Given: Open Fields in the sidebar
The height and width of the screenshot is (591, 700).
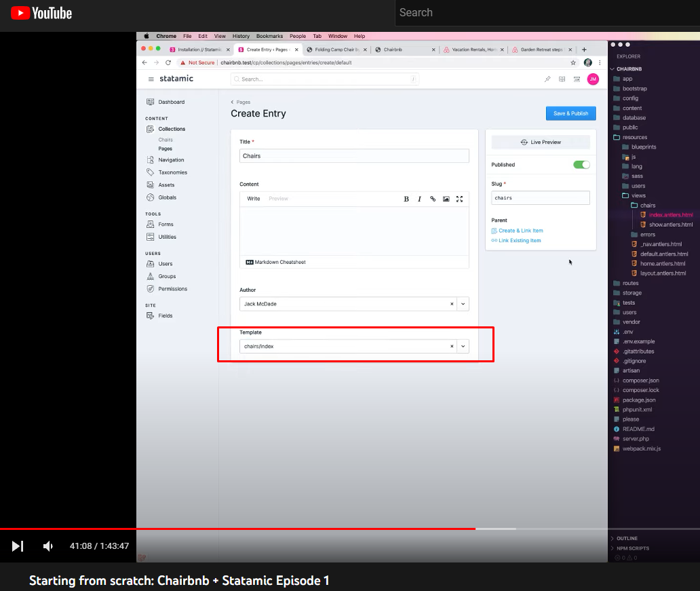Looking at the screenshot, I should pos(159,316).
